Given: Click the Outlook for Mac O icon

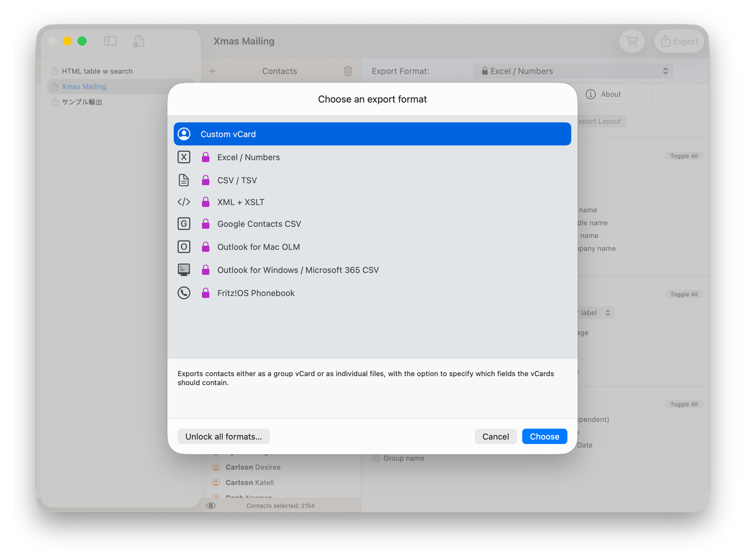Looking at the screenshot, I should pos(184,247).
